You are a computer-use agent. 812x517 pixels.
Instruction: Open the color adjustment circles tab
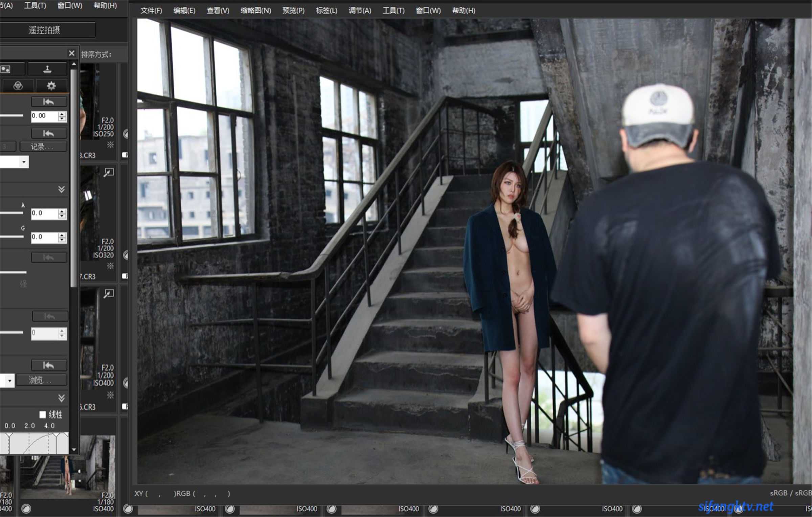18,86
